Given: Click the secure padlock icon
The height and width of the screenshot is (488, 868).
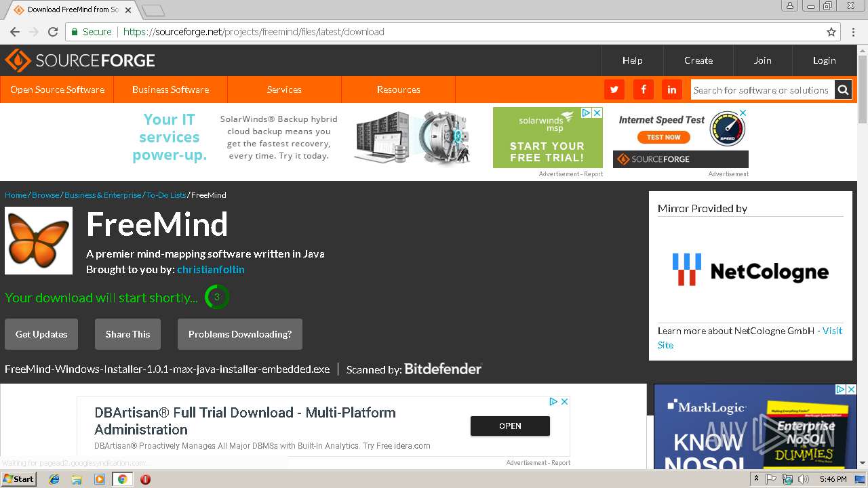Looking at the screenshot, I should coord(75,32).
